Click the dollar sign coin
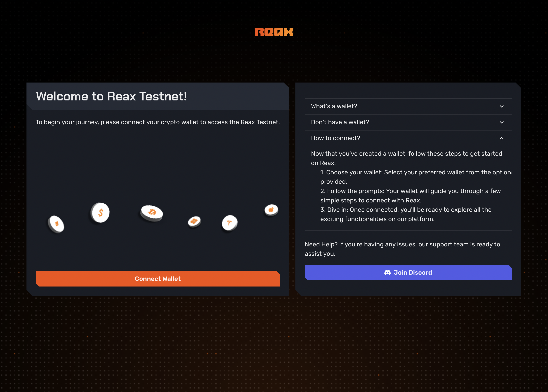The width and height of the screenshot is (548, 392). [x=100, y=213]
